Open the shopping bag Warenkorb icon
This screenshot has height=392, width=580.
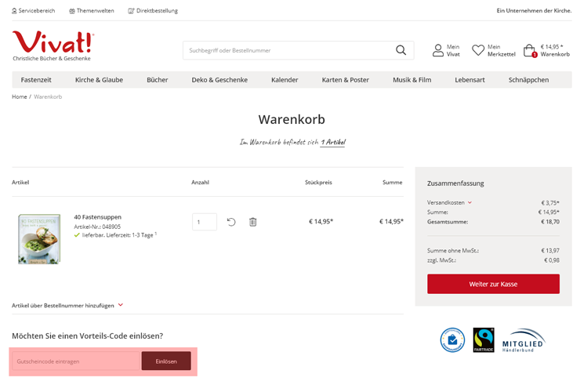coord(530,51)
